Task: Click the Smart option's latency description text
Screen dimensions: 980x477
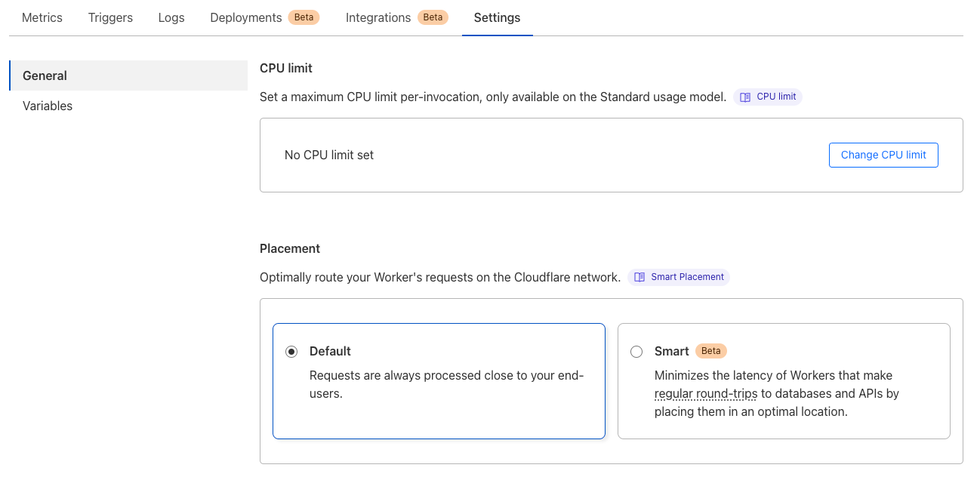Action: [x=777, y=393]
